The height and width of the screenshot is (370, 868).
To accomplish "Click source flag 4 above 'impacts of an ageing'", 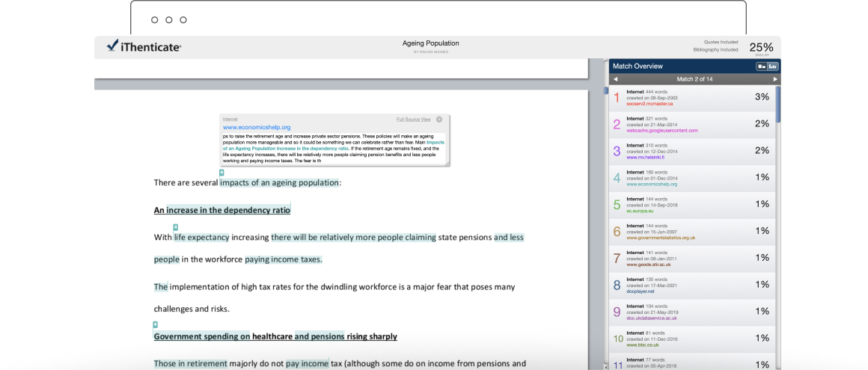I will pyautogui.click(x=221, y=173).
